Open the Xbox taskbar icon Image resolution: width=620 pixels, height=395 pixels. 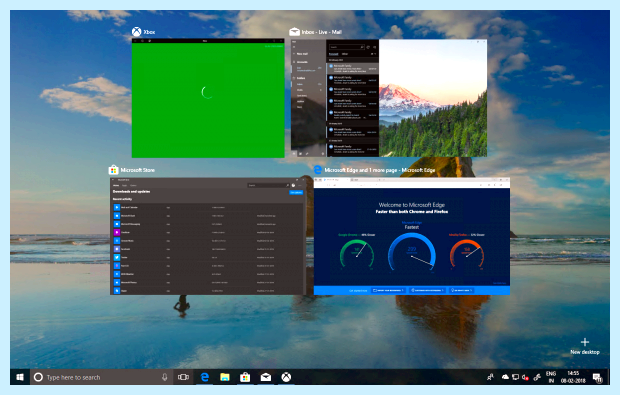coord(286,377)
